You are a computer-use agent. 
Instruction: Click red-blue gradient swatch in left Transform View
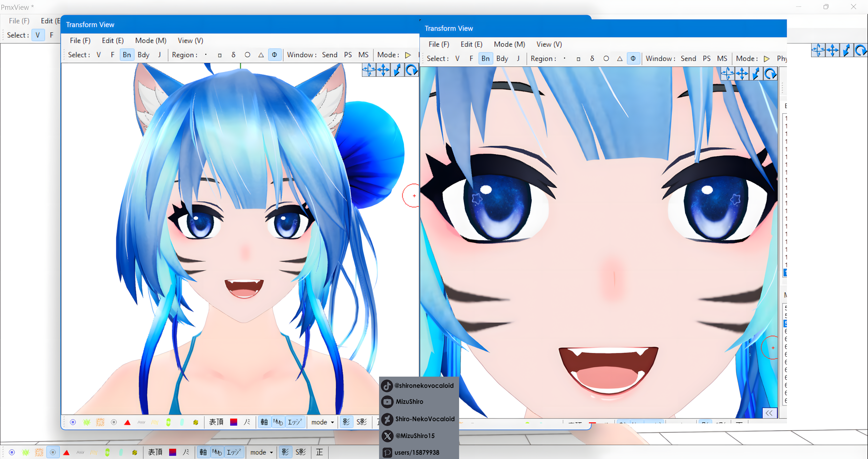pyautogui.click(x=234, y=422)
